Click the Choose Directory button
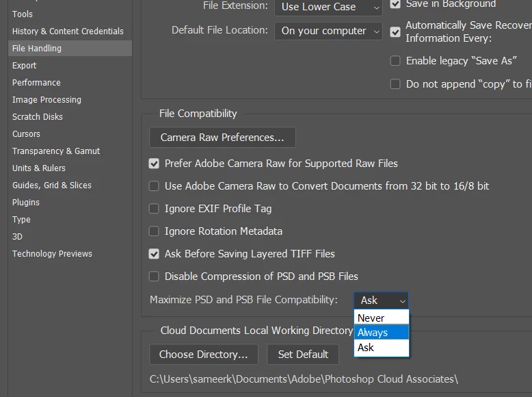The width and height of the screenshot is (532, 397). coord(204,354)
